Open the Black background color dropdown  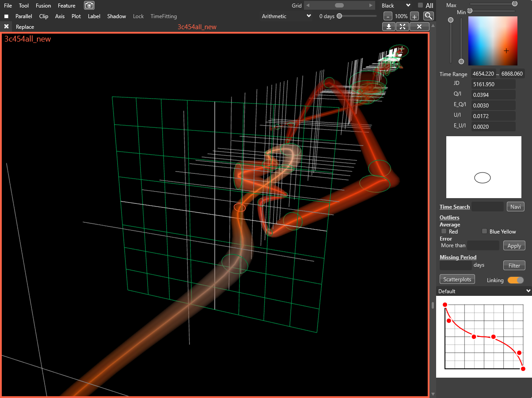pos(396,6)
